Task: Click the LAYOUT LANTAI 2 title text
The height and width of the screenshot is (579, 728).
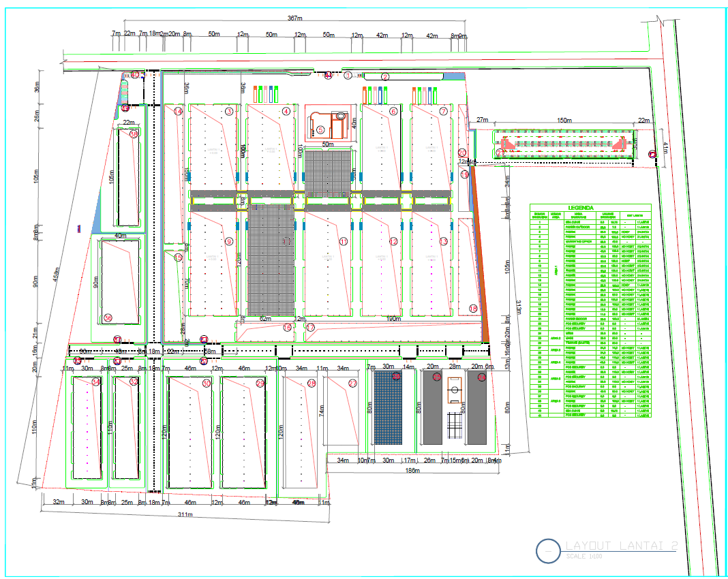Action: 622,546
